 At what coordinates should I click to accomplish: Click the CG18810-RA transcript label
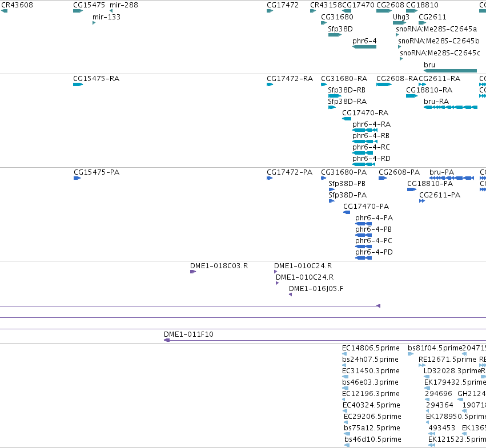429,90
